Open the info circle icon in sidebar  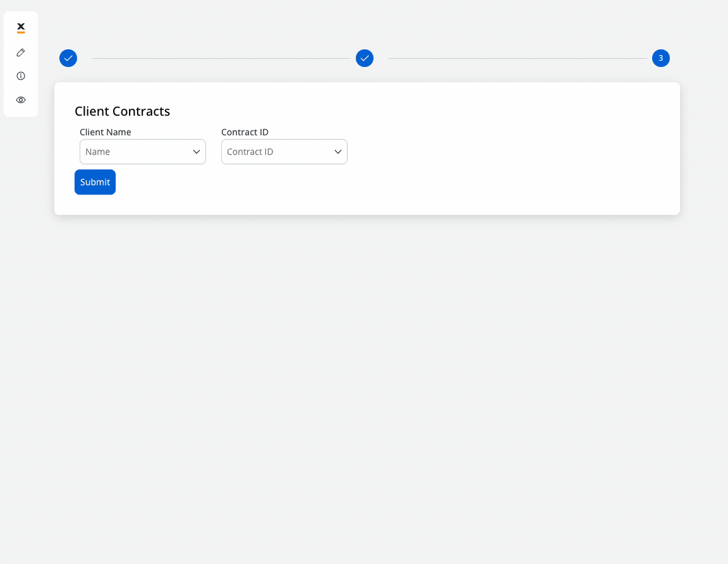(x=21, y=76)
